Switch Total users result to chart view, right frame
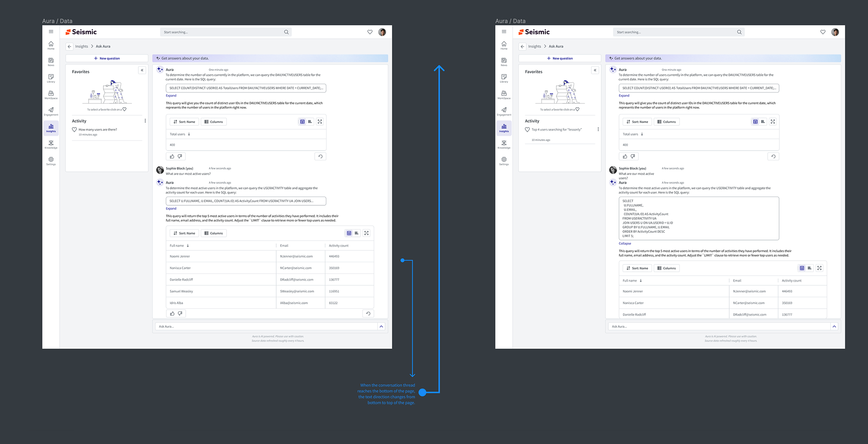This screenshot has width=868, height=444. 763,122
